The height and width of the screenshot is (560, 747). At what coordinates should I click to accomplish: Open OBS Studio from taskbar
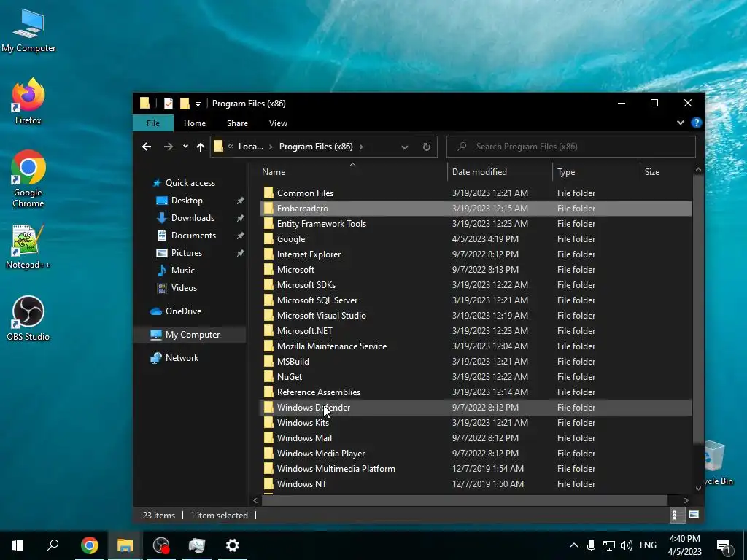coord(161,545)
